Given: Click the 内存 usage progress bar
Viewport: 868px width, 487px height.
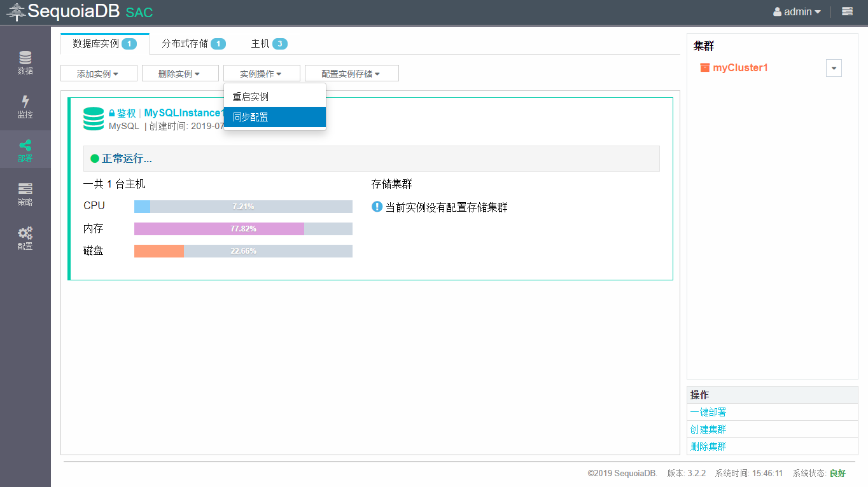Looking at the screenshot, I should pyautogui.click(x=243, y=229).
